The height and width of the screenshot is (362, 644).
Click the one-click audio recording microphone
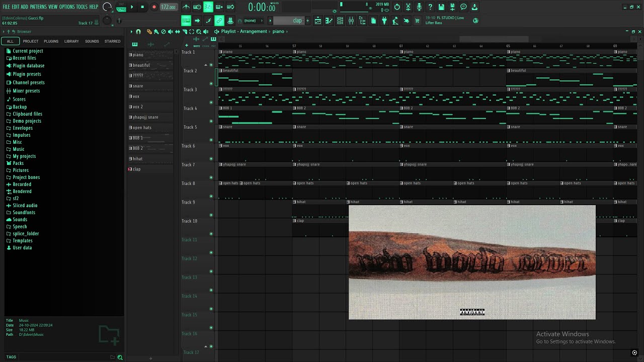[419, 7]
